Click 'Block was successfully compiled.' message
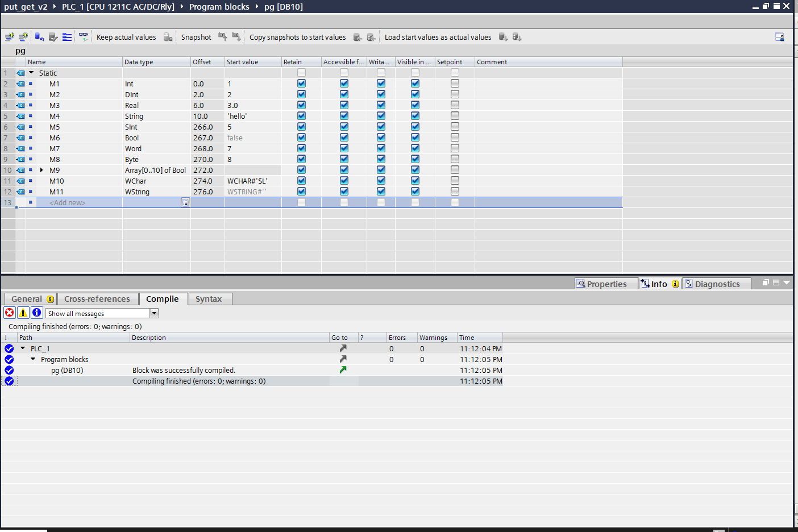This screenshot has width=798, height=532. point(184,370)
